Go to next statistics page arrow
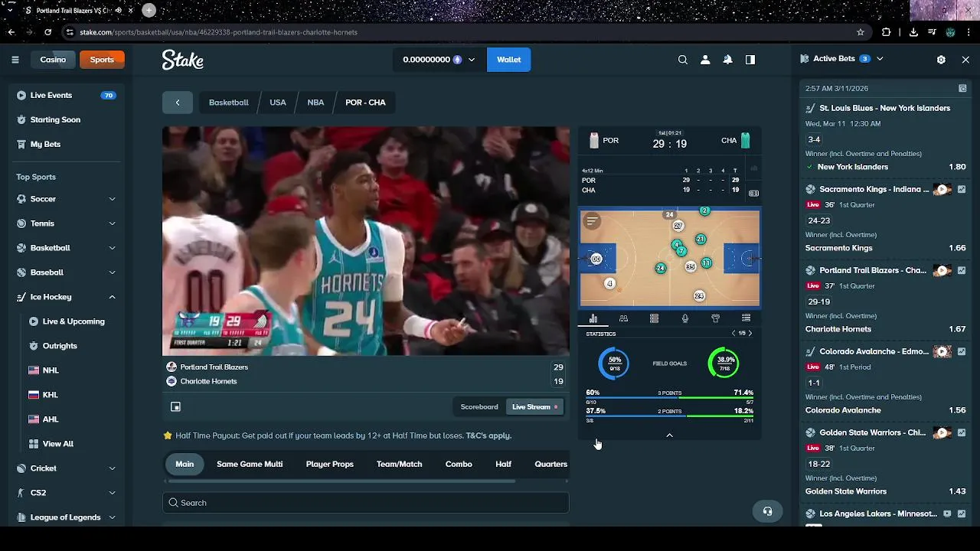Screen dimensions: 980x551 point(750,334)
